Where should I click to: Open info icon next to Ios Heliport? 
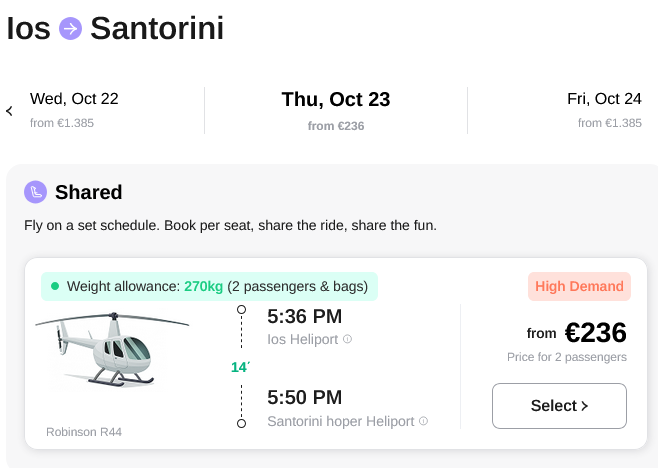347,339
